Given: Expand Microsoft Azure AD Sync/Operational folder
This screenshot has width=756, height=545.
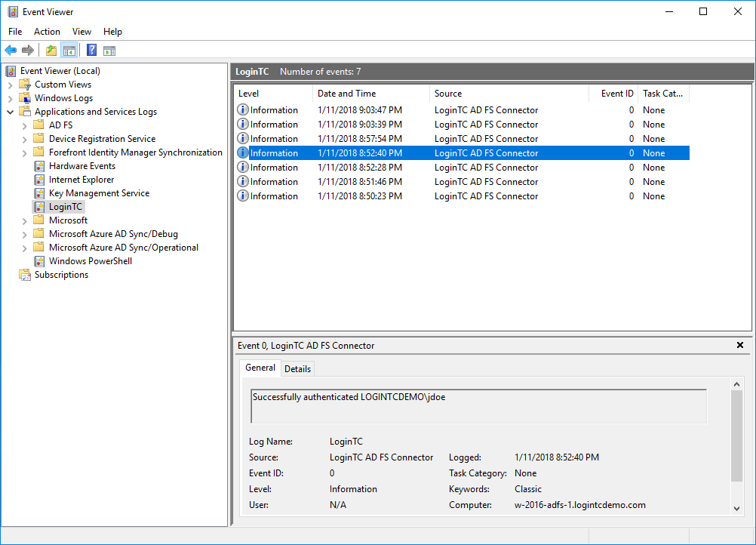Looking at the screenshot, I should [x=25, y=248].
